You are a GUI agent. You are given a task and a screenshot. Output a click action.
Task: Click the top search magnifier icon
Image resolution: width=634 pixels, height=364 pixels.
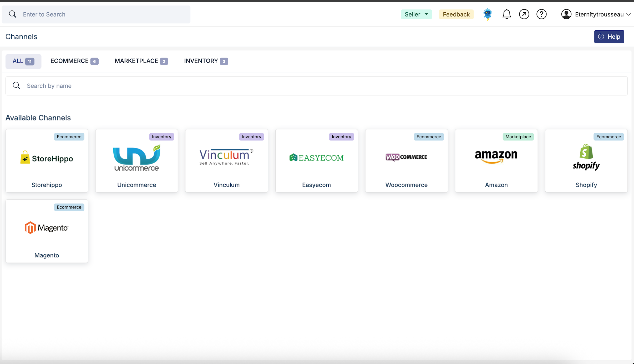pyautogui.click(x=12, y=14)
